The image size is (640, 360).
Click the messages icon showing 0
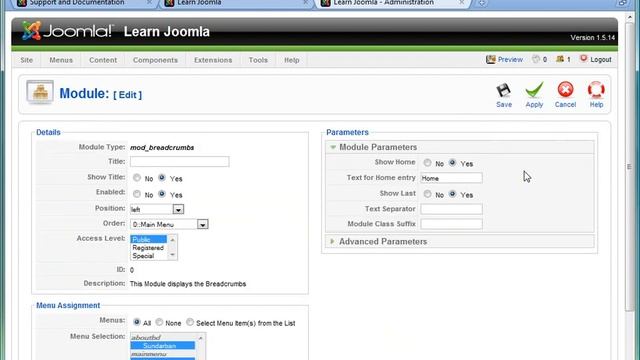click(x=536, y=60)
